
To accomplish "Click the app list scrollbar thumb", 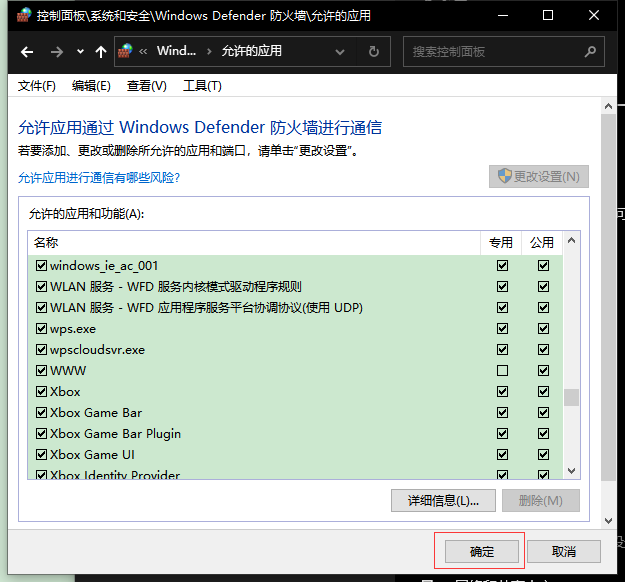I will (x=571, y=397).
